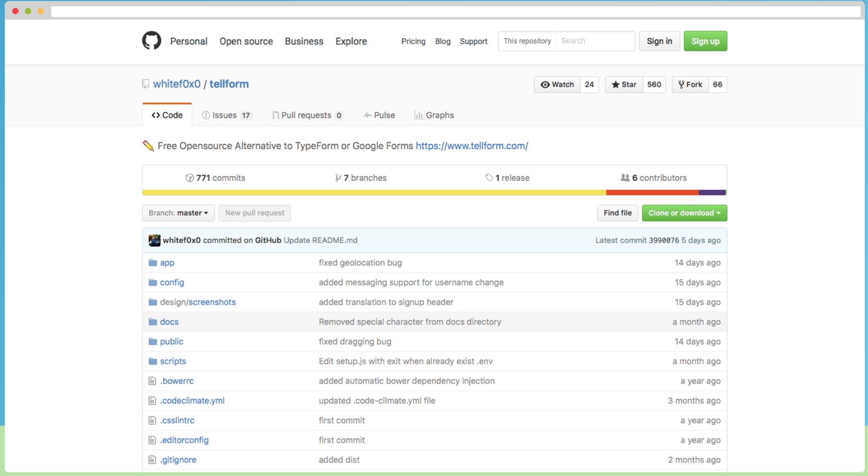Screen dimensions: 868x476
Task: Open the tellform.com website link
Action: coord(472,145)
